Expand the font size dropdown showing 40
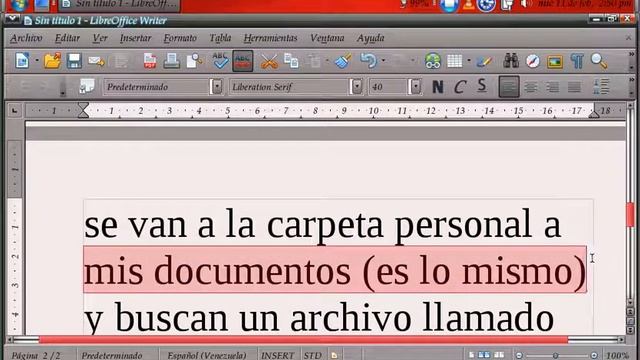640x360 pixels. [x=416, y=87]
